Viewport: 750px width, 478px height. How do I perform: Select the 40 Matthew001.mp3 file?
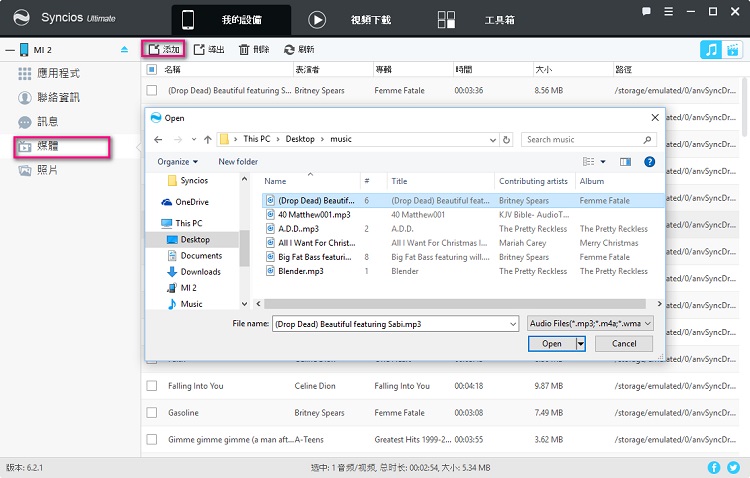(x=309, y=215)
